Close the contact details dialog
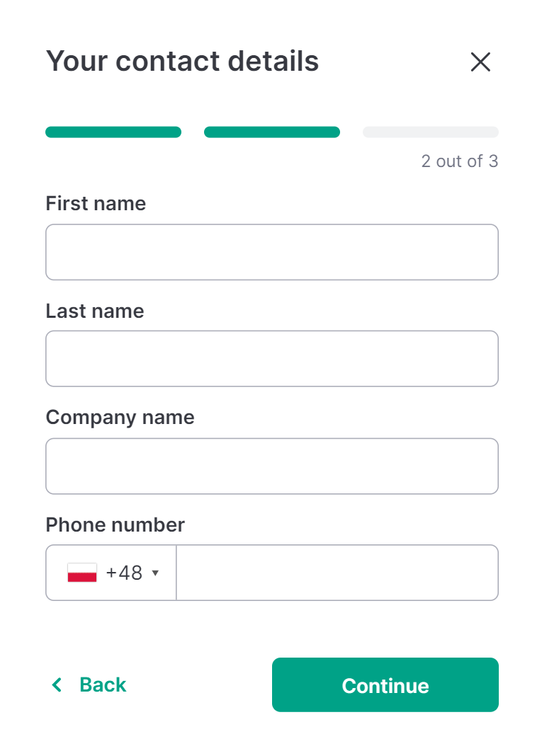 point(480,62)
